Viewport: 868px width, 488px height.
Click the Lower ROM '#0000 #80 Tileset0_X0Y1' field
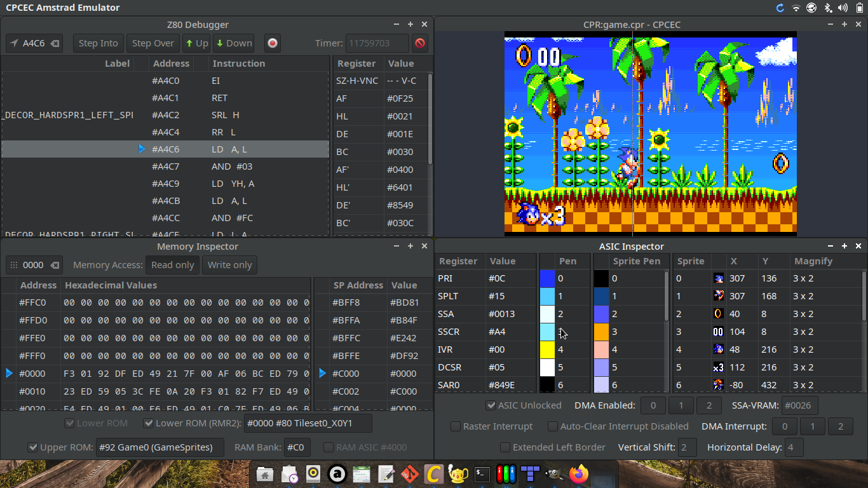(x=308, y=423)
